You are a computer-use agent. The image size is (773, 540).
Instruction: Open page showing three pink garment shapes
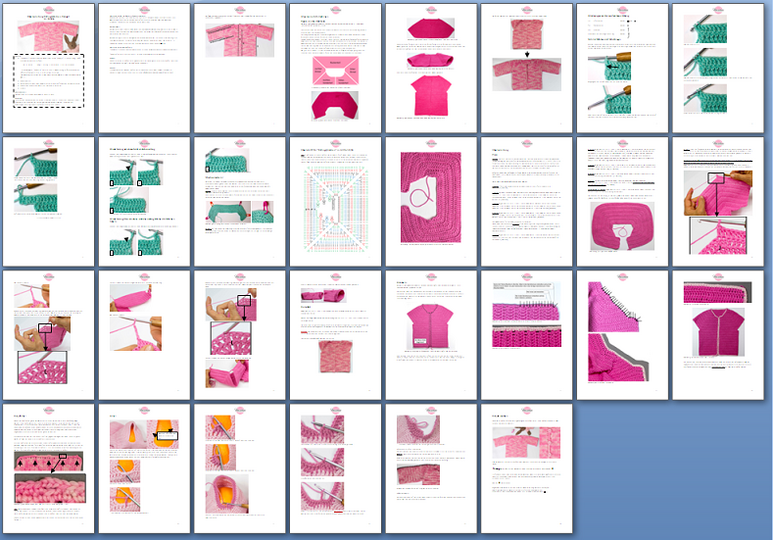coord(432,69)
